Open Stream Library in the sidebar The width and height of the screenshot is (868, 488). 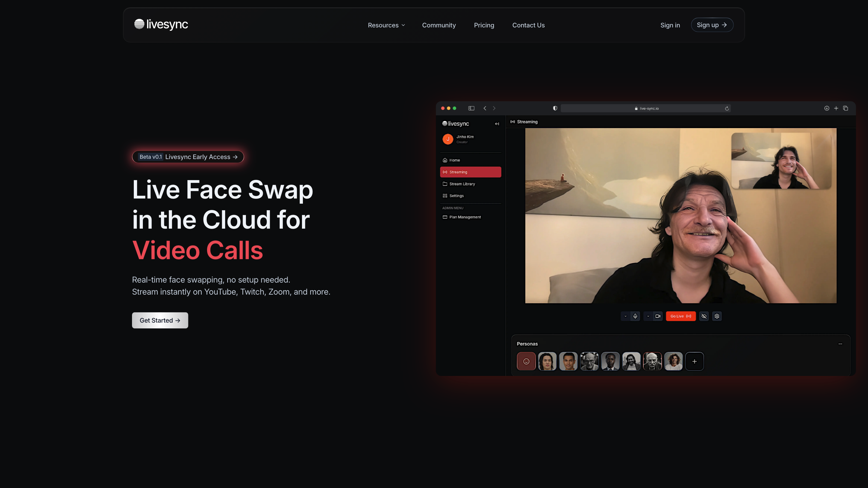tap(462, 184)
